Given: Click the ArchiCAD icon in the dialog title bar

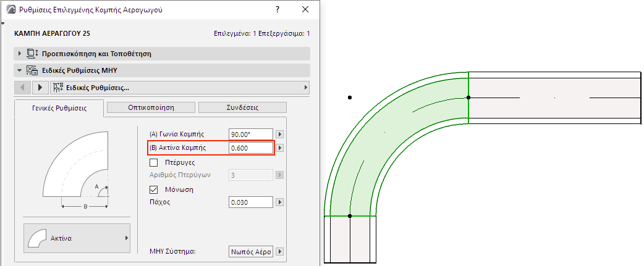Looking at the screenshot, I should (x=12, y=10).
